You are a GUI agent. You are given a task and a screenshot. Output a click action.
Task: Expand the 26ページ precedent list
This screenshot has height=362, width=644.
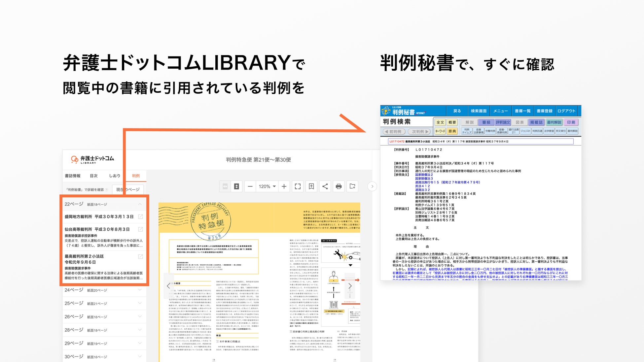(x=140, y=317)
